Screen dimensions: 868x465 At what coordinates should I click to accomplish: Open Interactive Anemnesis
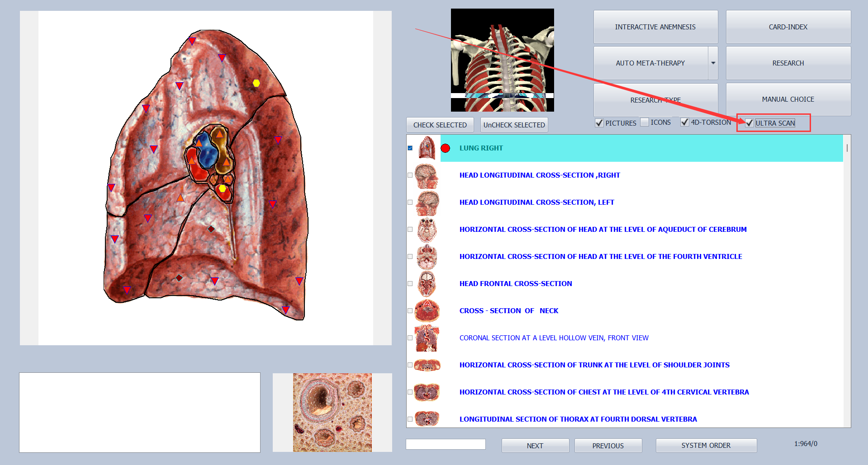[655, 27]
